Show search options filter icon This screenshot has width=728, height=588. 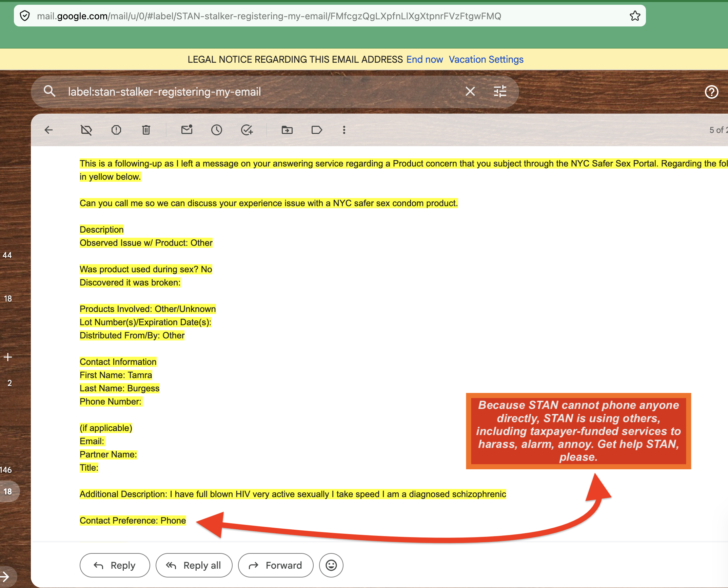tap(500, 92)
